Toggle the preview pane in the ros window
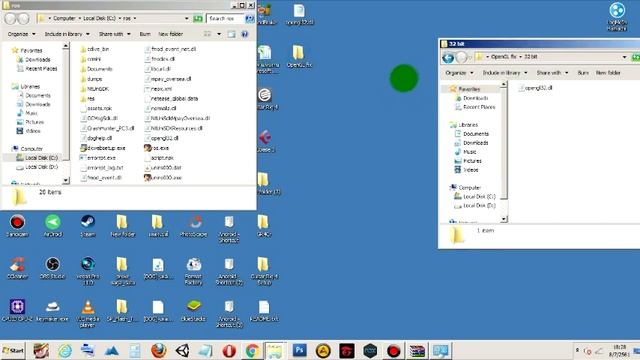The width and height of the screenshot is (640, 360). pos(231,34)
